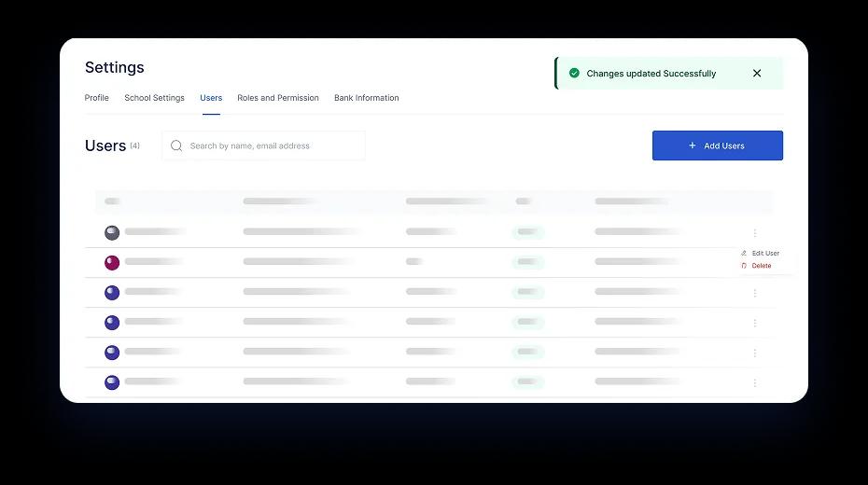Screen dimensions: 868x485
Task: Focus the search by name field
Action: coord(271,145)
